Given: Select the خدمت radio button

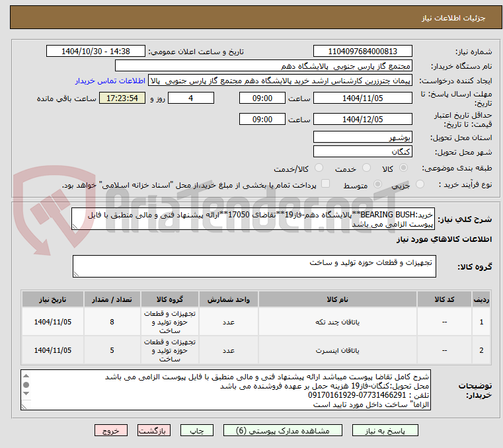Looking at the screenshot, I should coord(366,168).
